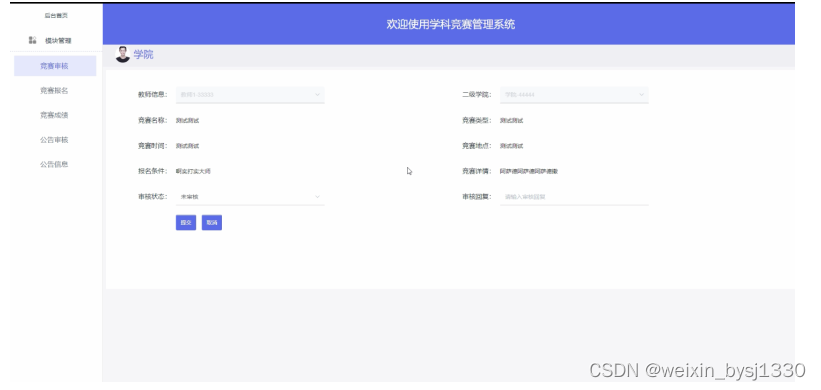Click the 竞赛类型 value text

pyautogui.click(x=512, y=120)
